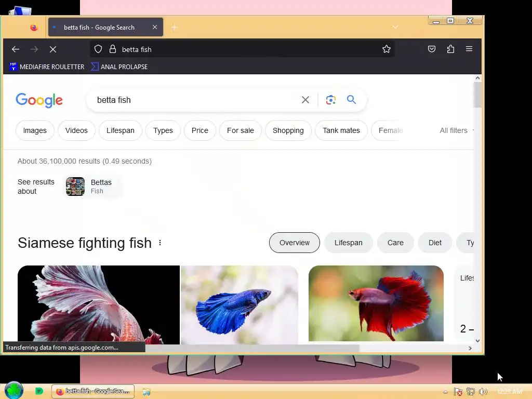Click the horizontal scroll right arrow
The width and height of the screenshot is (532, 399).
point(470,348)
